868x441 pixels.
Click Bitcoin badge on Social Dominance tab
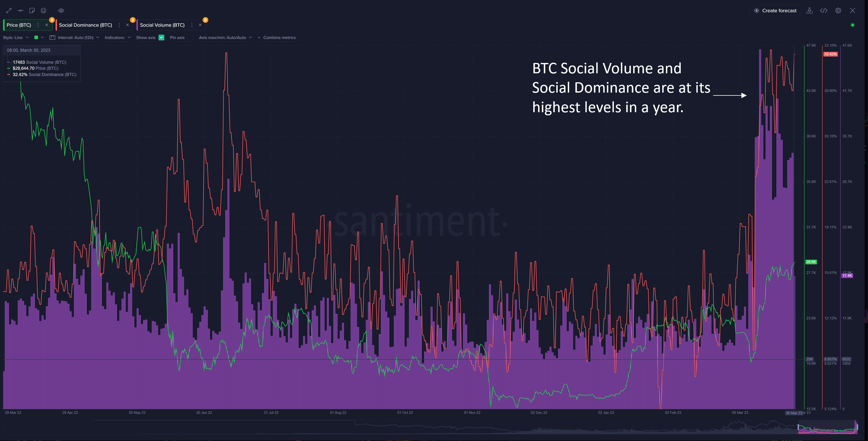click(133, 20)
